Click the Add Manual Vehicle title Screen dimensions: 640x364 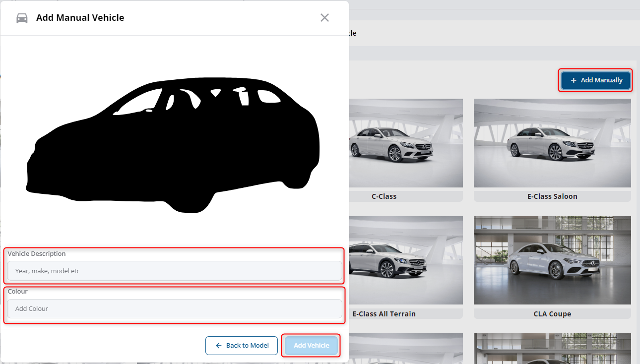click(80, 18)
